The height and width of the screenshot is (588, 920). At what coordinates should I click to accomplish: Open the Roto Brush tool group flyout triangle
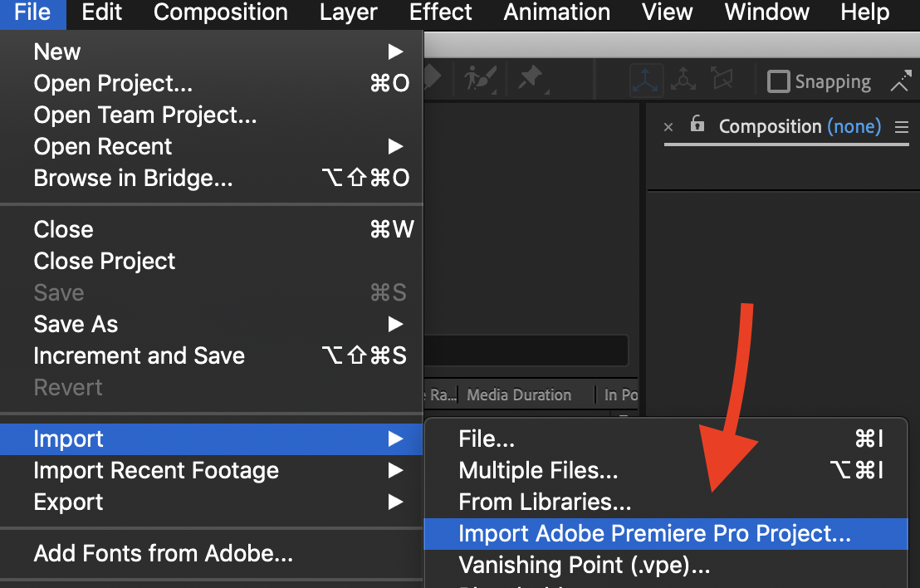[494, 91]
